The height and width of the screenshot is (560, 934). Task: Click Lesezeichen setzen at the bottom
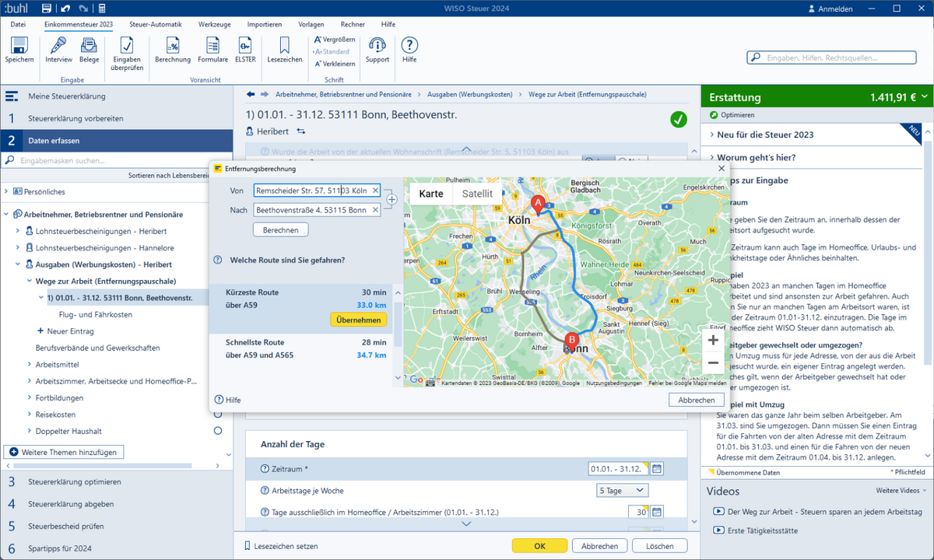pos(281,546)
